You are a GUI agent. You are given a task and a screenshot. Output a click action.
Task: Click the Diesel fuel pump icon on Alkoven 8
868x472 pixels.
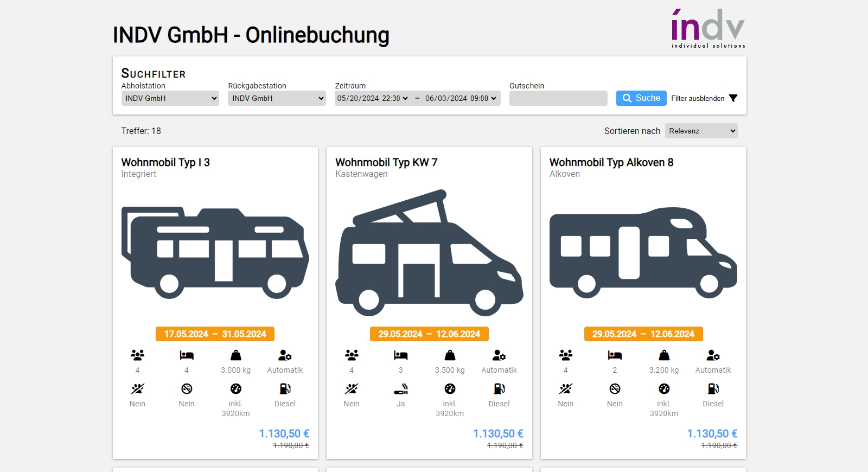point(713,389)
